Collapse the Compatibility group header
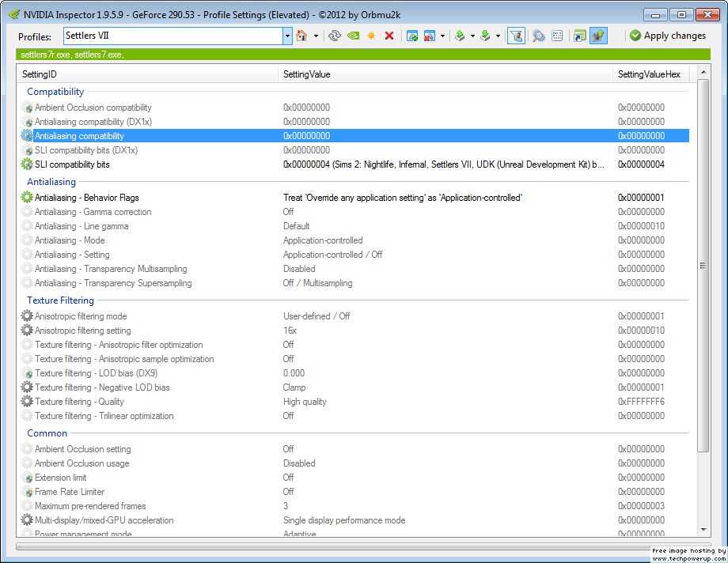The width and height of the screenshot is (728, 563). 55,92
